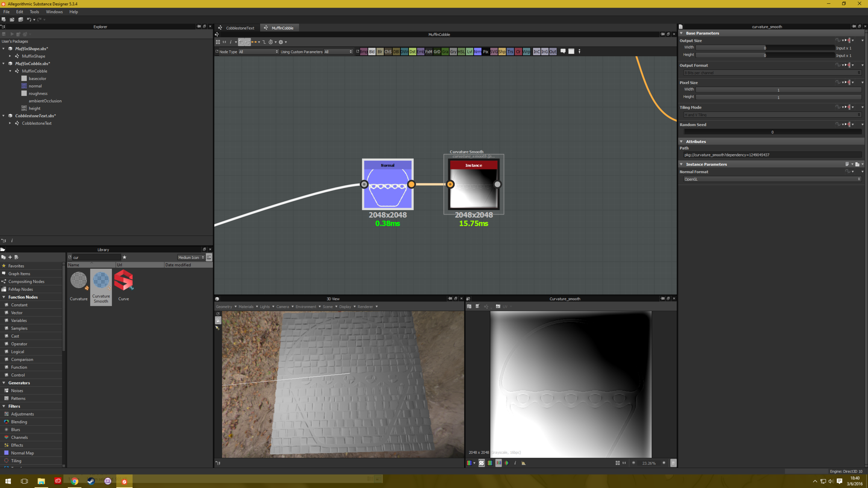The image size is (868, 488).
Task: Click zoom in plus in 2D view
Action: tap(664, 463)
